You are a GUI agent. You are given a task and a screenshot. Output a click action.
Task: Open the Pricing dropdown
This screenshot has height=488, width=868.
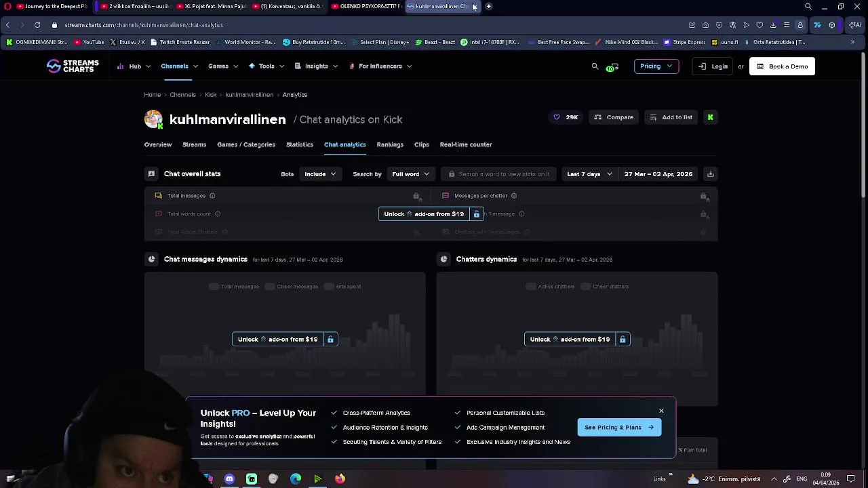pos(656,66)
